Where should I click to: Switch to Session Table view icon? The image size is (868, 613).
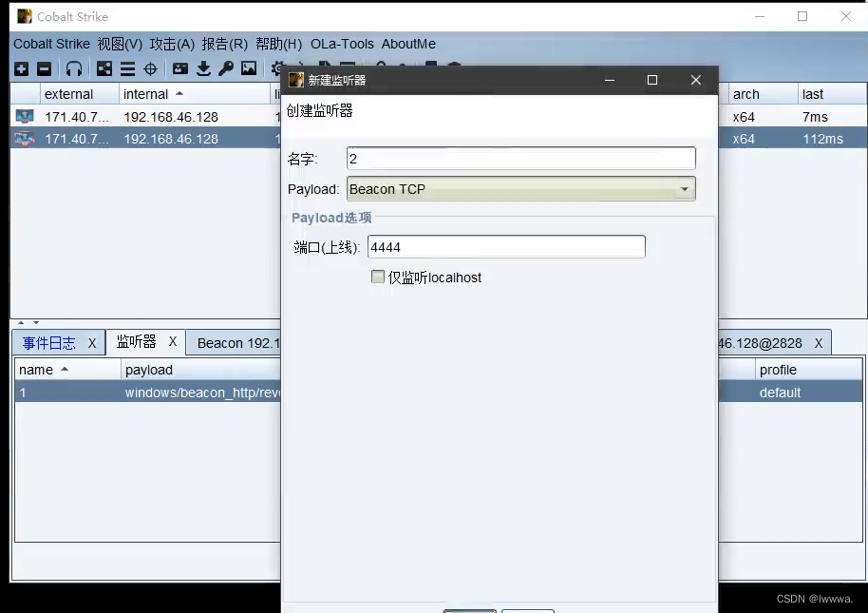(128, 69)
